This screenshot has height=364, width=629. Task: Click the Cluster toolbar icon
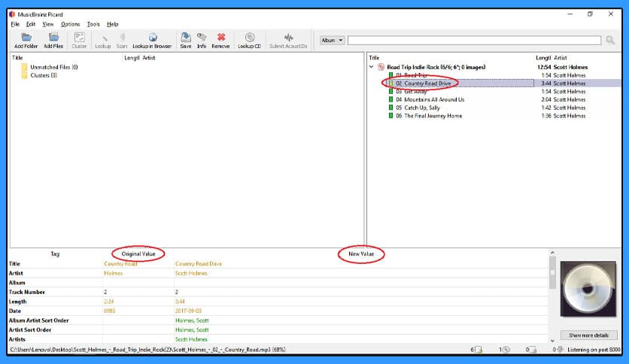click(79, 38)
